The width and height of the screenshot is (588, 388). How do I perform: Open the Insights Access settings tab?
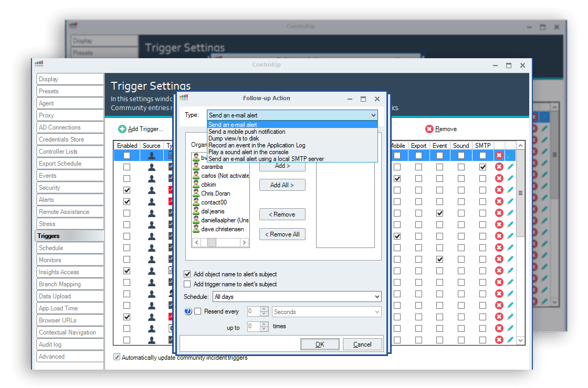coord(70,272)
